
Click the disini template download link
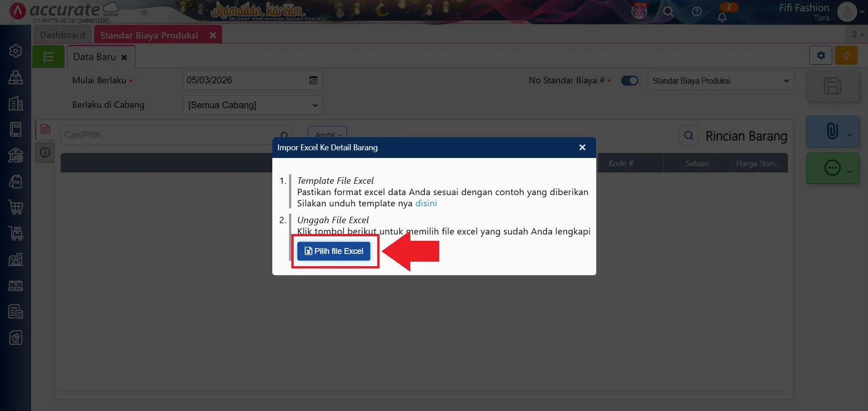click(x=426, y=203)
